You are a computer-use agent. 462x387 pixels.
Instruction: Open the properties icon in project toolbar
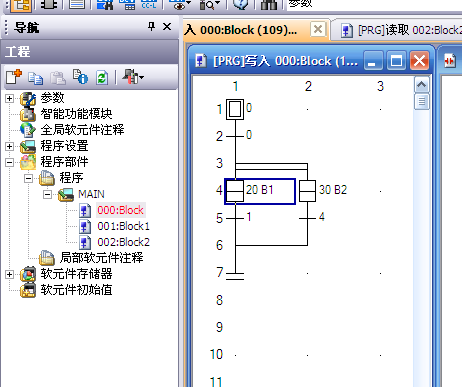80,77
